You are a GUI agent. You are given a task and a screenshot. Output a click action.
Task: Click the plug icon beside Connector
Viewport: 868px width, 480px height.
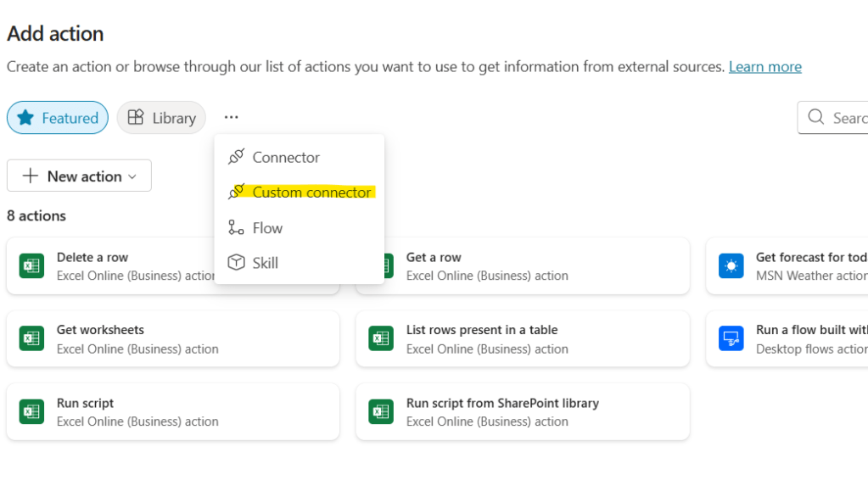[x=236, y=157]
